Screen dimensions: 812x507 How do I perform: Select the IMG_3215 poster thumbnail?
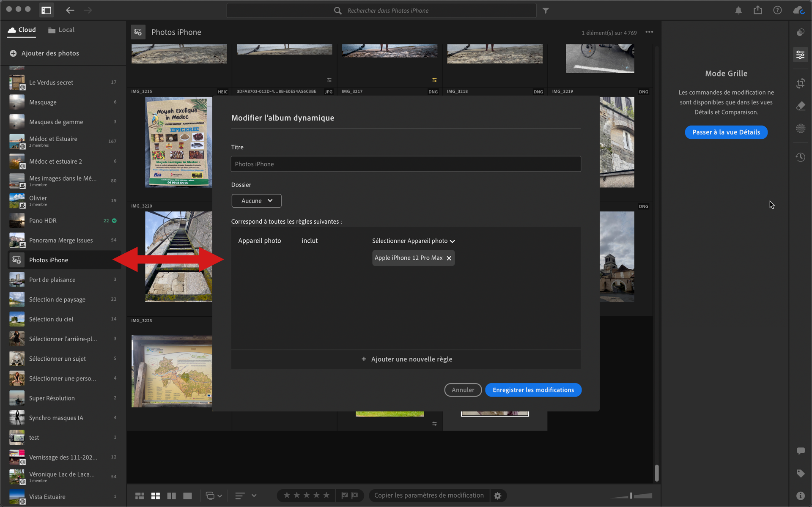[x=178, y=142]
